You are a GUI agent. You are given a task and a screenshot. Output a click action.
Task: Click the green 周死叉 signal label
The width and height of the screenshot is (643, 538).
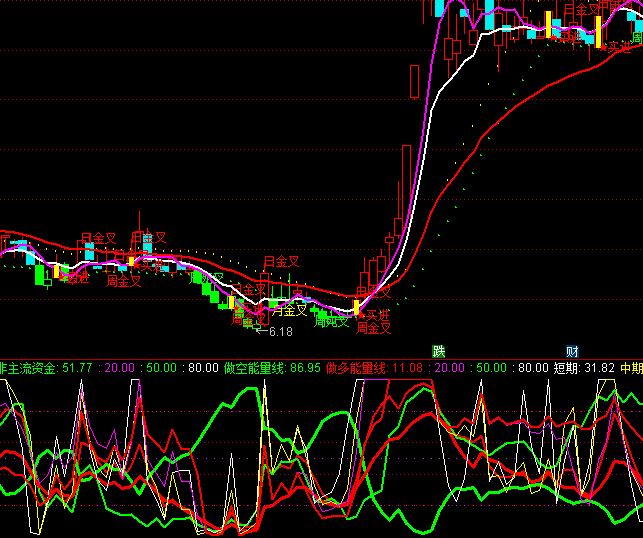[331, 321]
